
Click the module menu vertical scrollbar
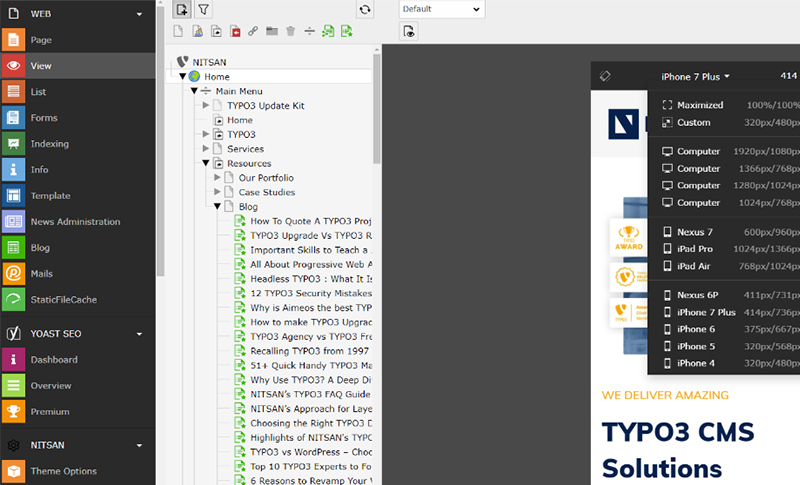pyautogui.click(x=160, y=140)
